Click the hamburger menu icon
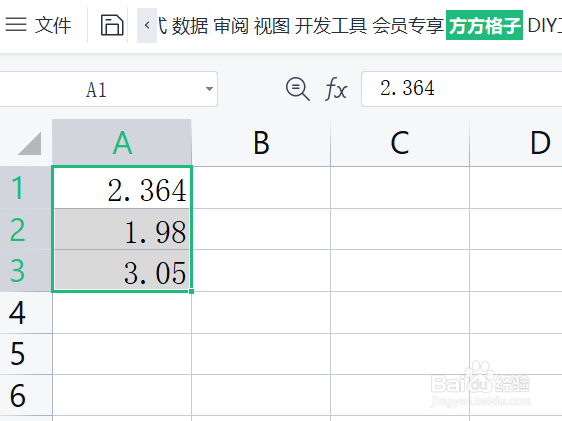Image resolution: width=562 pixels, height=421 pixels. [16, 25]
